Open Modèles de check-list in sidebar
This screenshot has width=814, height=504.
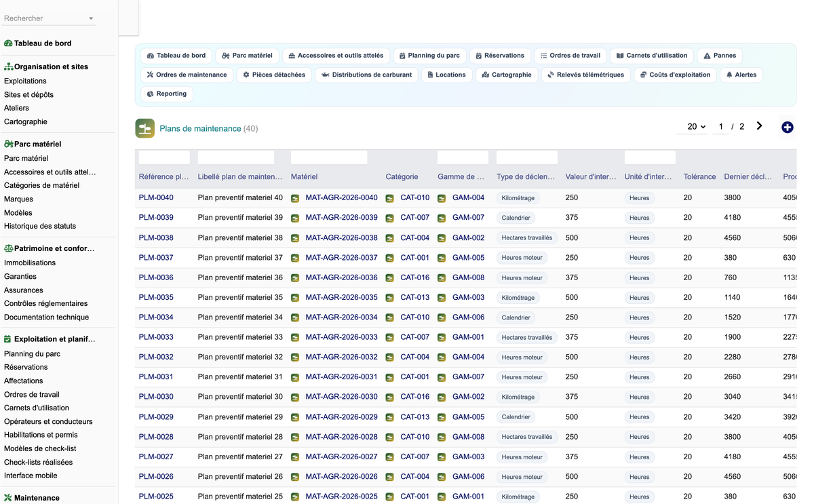(40, 448)
